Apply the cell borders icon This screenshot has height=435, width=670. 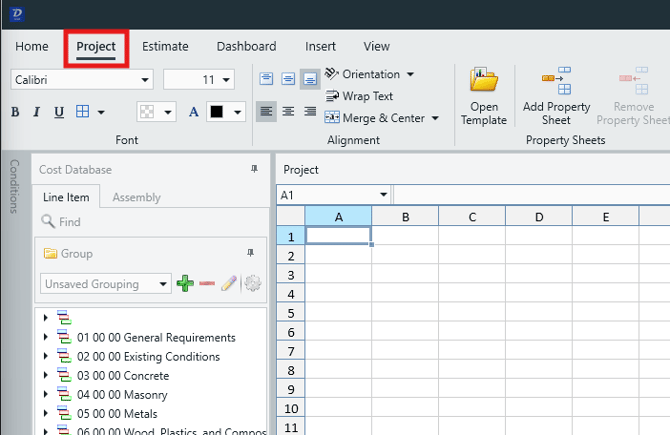[84, 112]
